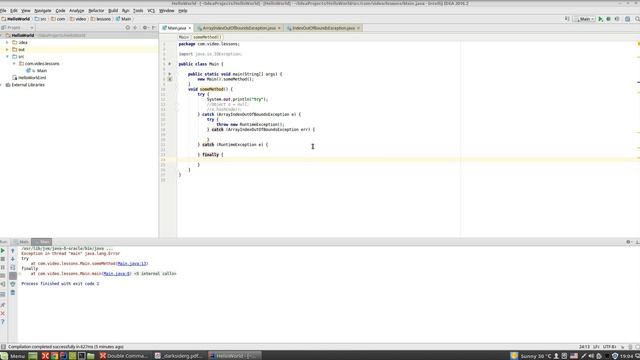640x360 pixels.
Task: Open the Refactor menu
Action: pos(96,11)
